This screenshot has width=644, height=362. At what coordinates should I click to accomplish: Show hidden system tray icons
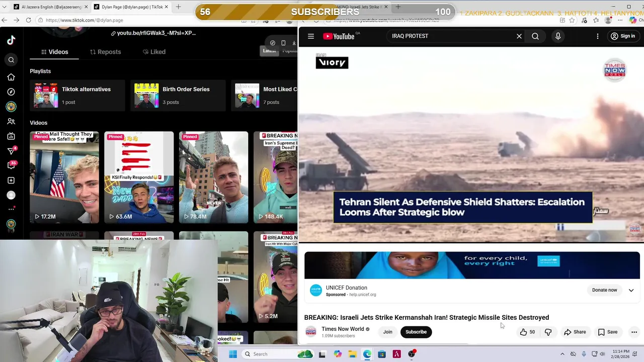[562, 354]
